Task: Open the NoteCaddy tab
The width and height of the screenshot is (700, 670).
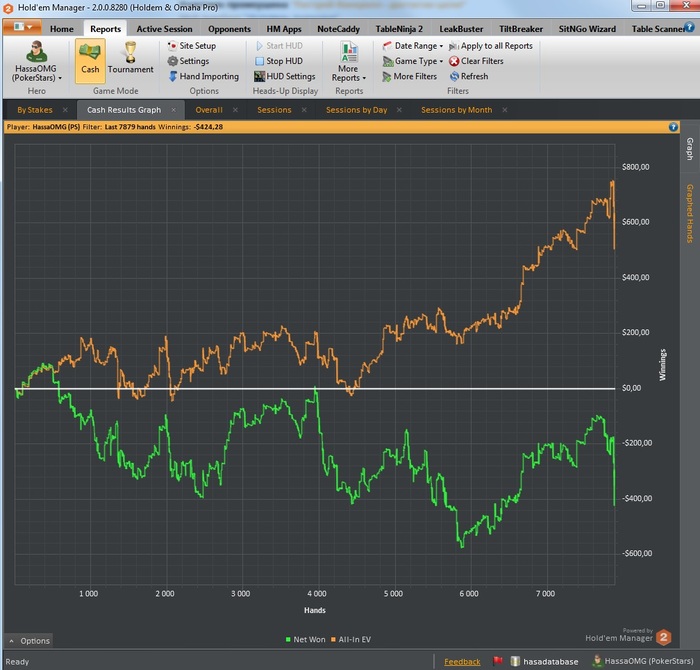Action: [338, 29]
